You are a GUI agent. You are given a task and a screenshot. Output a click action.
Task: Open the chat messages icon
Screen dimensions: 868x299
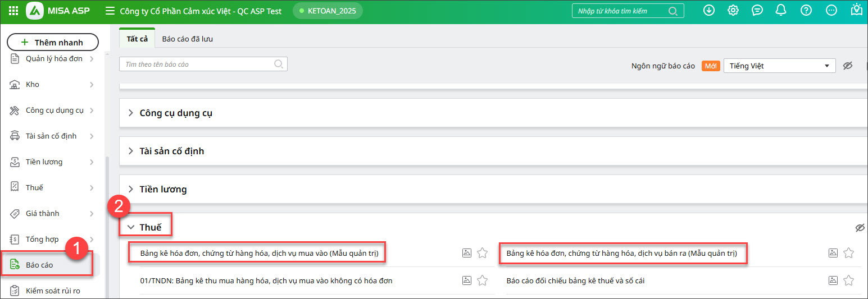tap(757, 11)
